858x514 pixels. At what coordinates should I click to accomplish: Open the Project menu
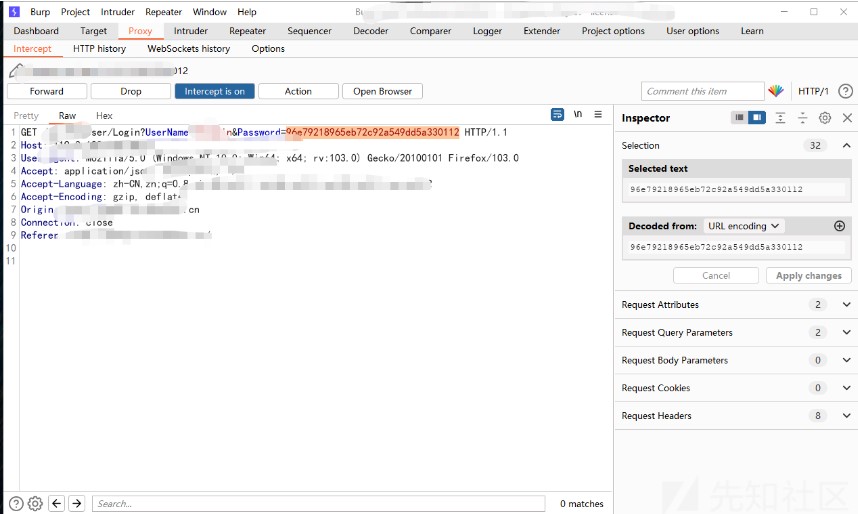click(x=76, y=11)
